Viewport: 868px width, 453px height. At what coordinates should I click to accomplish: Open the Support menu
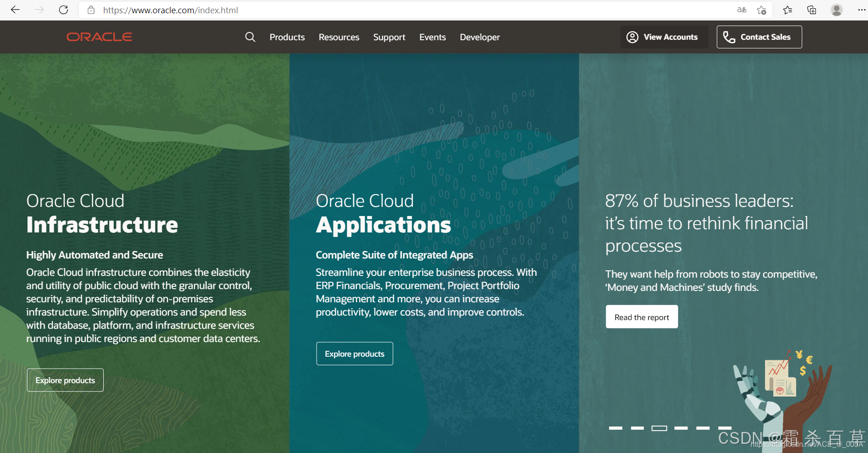[389, 37]
